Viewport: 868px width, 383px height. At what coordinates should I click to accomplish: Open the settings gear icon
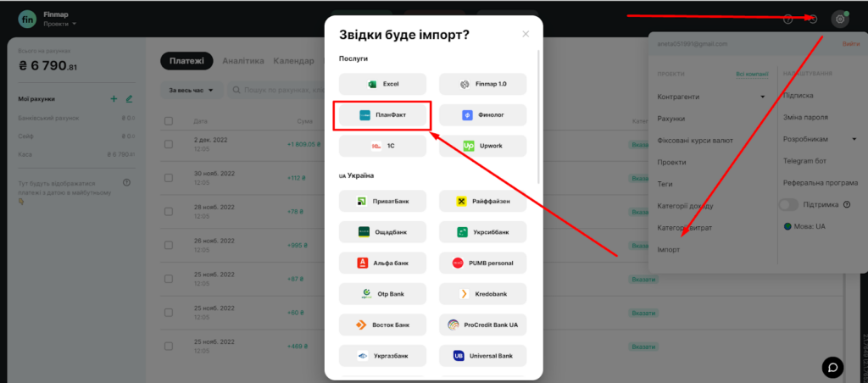pos(840,19)
